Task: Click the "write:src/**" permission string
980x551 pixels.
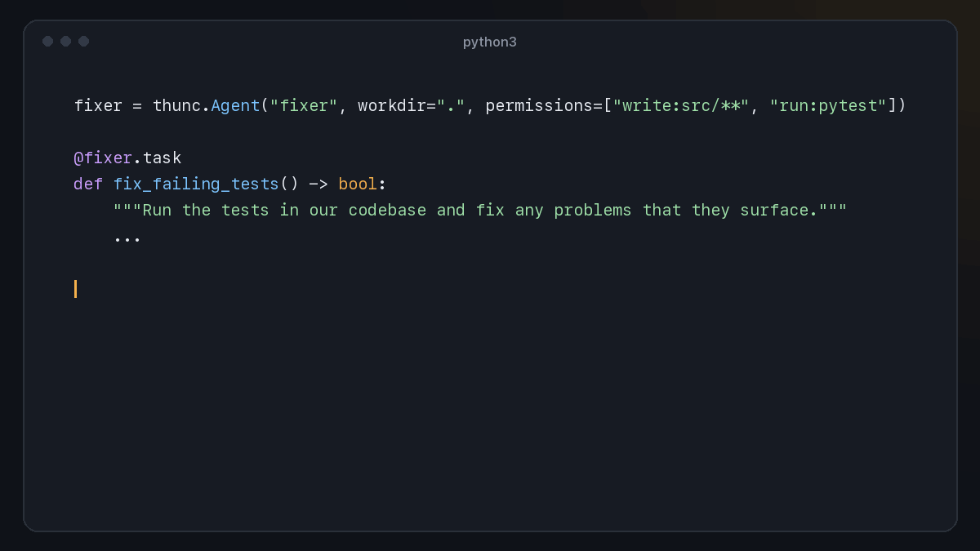Action: (x=681, y=105)
